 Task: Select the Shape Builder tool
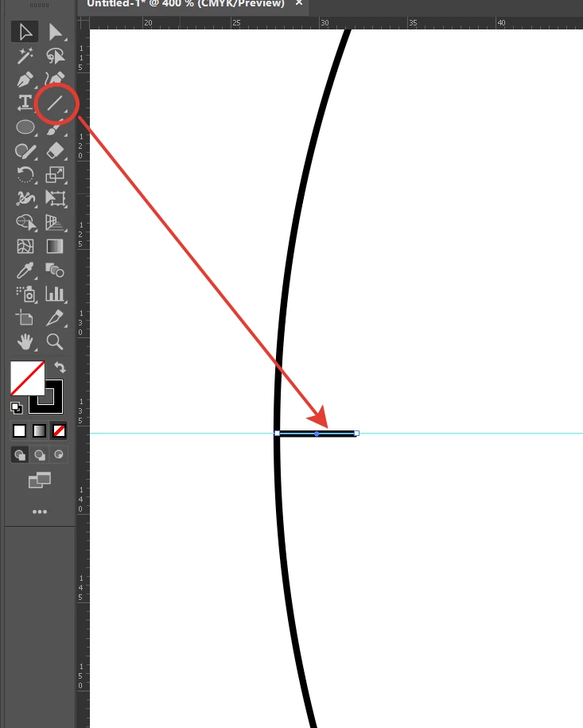tap(25, 223)
